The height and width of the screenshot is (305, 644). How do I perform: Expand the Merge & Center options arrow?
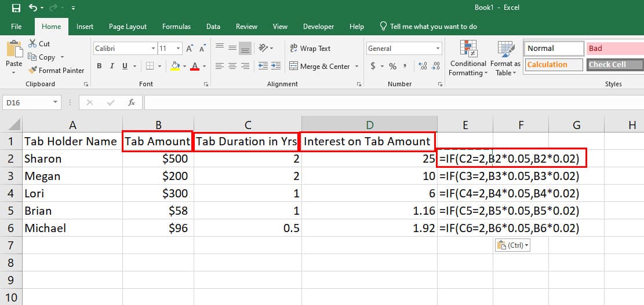pyautogui.click(x=356, y=66)
